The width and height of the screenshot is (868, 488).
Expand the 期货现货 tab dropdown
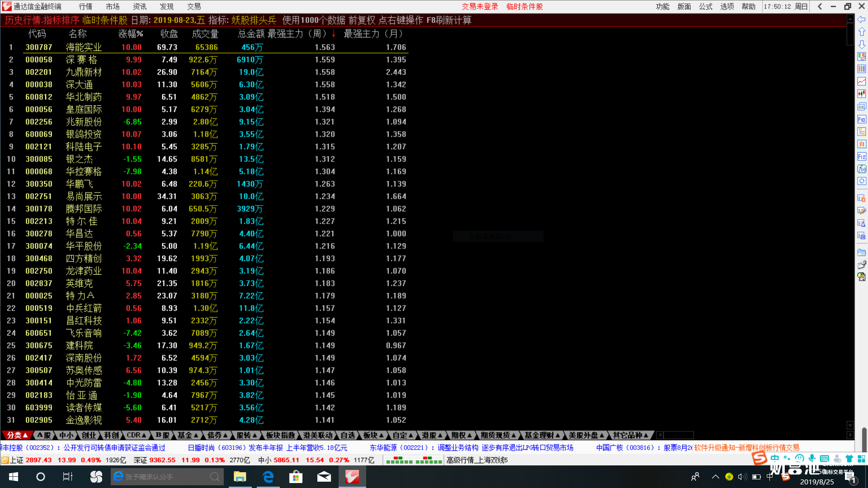[498, 435]
